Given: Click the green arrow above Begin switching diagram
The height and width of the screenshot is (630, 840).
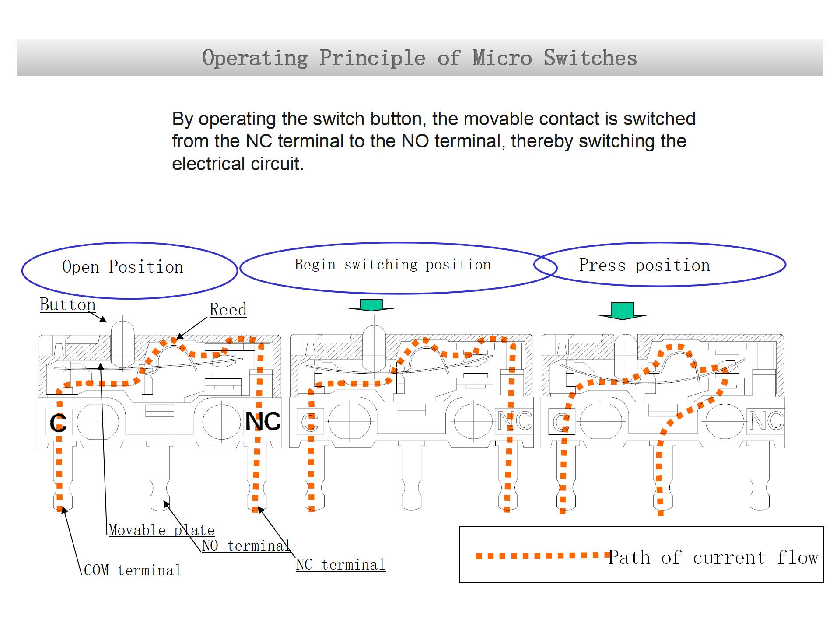Looking at the screenshot, I should click(x=371, y=305).
